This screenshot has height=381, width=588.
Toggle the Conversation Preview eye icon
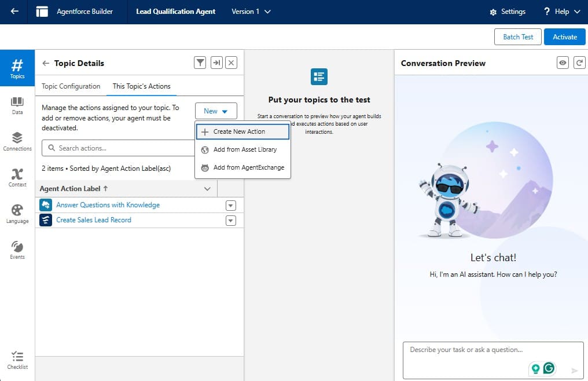click(x=563, y=63)
